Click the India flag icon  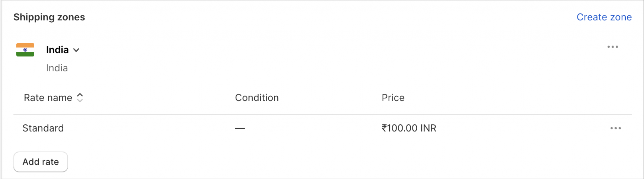(25, 50)
